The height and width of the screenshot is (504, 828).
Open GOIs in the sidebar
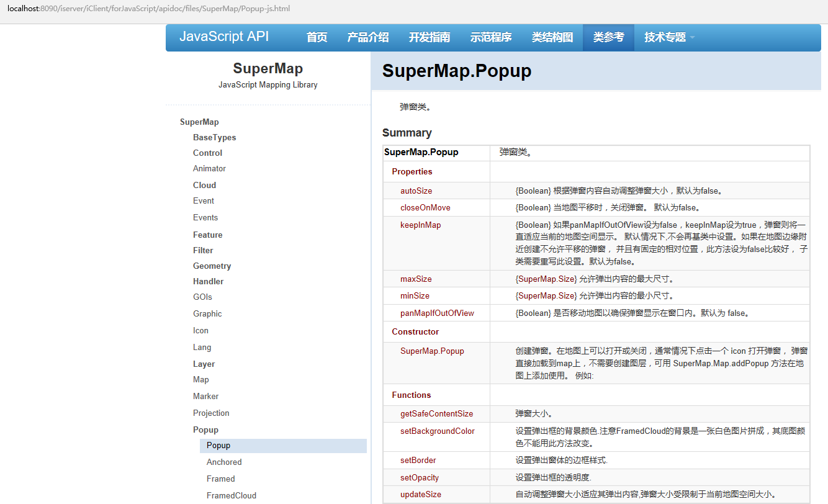(202, 297)
